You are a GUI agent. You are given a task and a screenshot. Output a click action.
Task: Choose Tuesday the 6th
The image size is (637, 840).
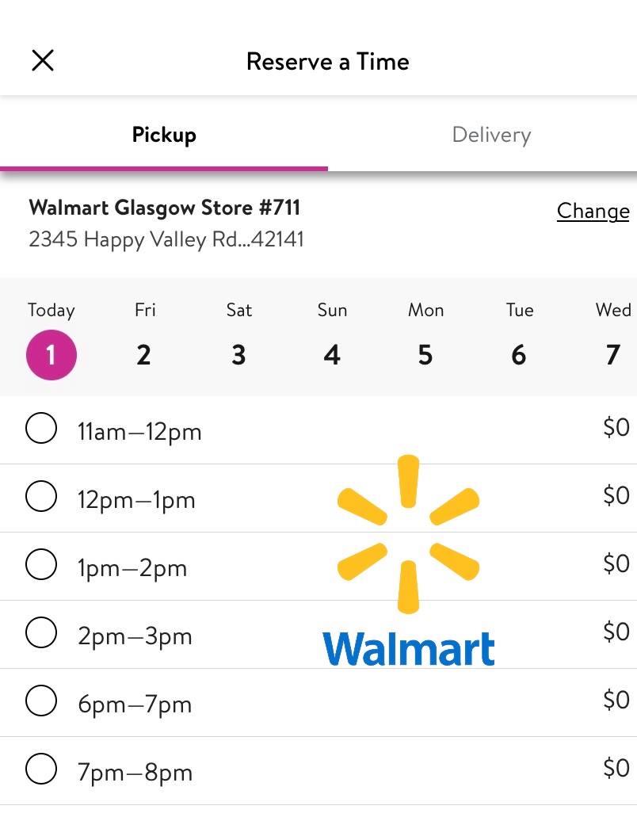coord(519,354)
